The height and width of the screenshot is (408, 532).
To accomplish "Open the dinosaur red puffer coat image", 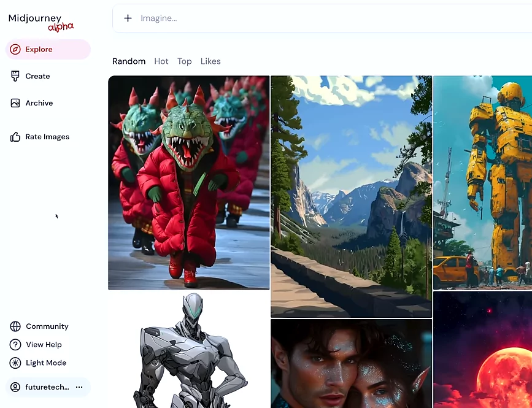I will pos(189,182).
